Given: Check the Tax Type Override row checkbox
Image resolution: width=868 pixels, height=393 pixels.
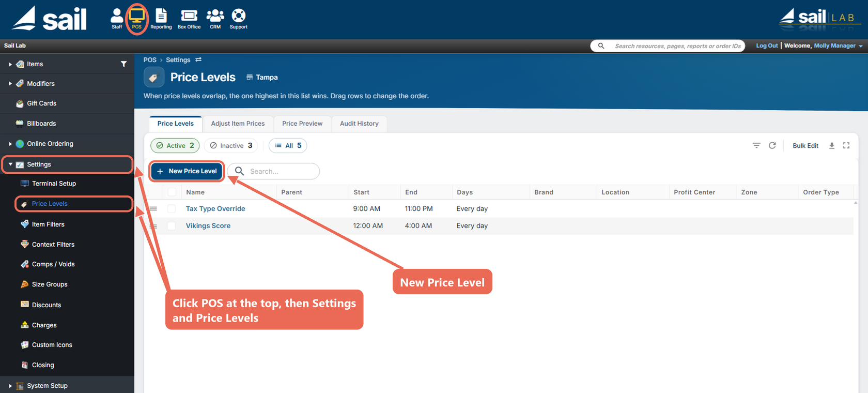Looking at the screenshot, I should pos(172,209).
